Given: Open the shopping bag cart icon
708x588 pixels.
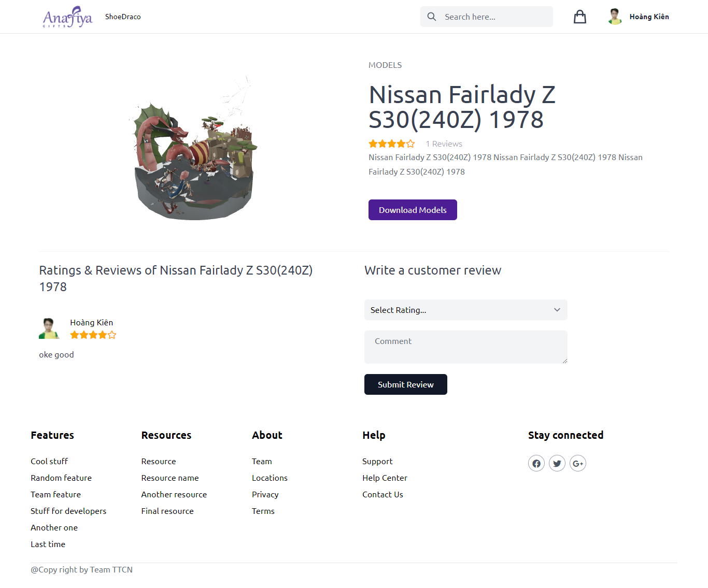Looking at the screenshot, I should click(x=580, y=17).
